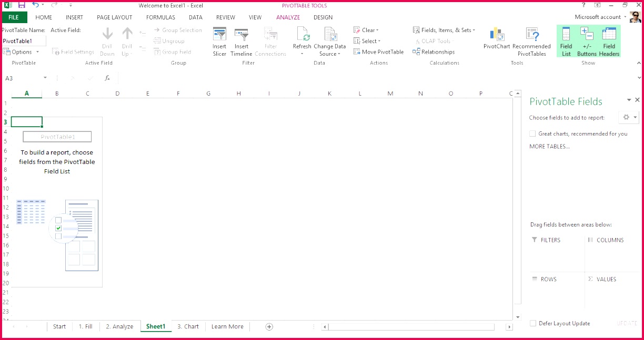The height and width of the screenshot is (340, 644).
Task: Switch to the PAGE LAYOUT tab
Action: pyautogui.click(x=114, y=17)
